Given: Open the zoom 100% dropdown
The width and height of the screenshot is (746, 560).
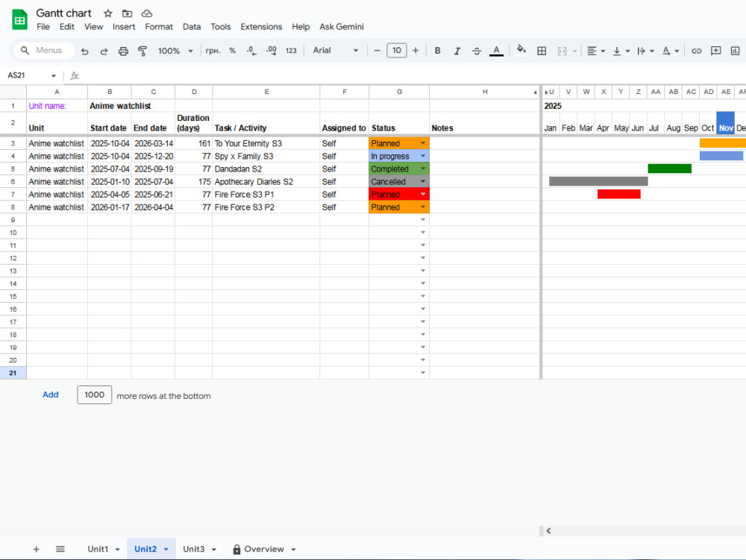Looking at the screenshot, I should click(x=175, y=51).
